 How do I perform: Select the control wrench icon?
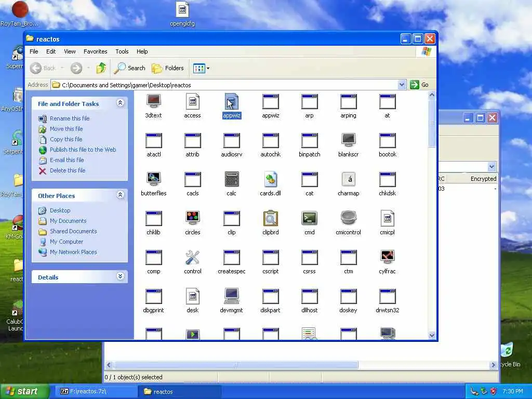(x=192, y=257)
